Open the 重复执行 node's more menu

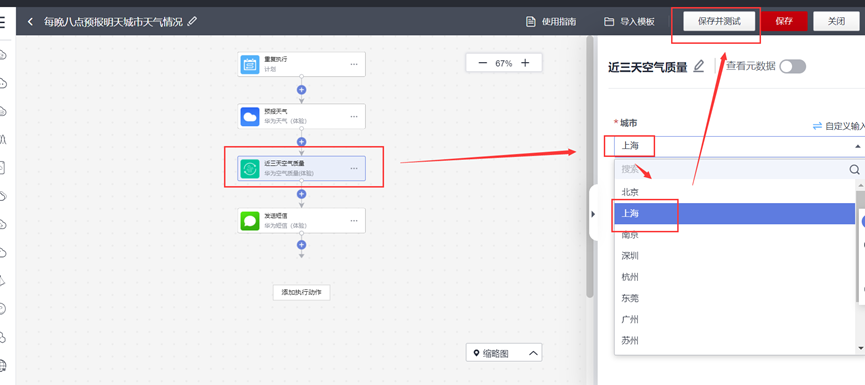(354, 65)
